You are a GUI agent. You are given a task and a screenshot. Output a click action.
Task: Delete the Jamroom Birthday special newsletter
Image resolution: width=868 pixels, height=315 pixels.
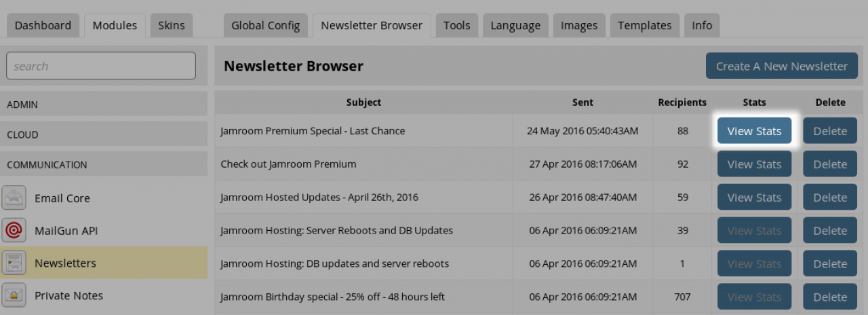(x=830, y=297)
